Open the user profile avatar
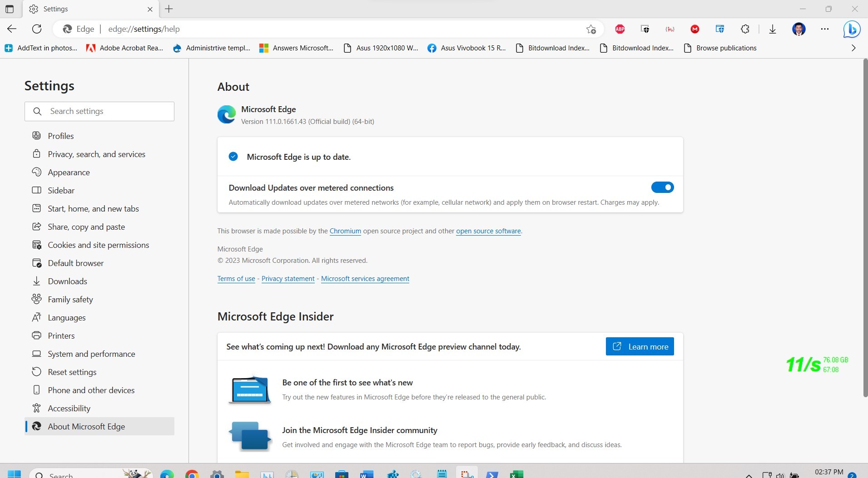This screenshot has height=478, width=868. pos(799,29)
